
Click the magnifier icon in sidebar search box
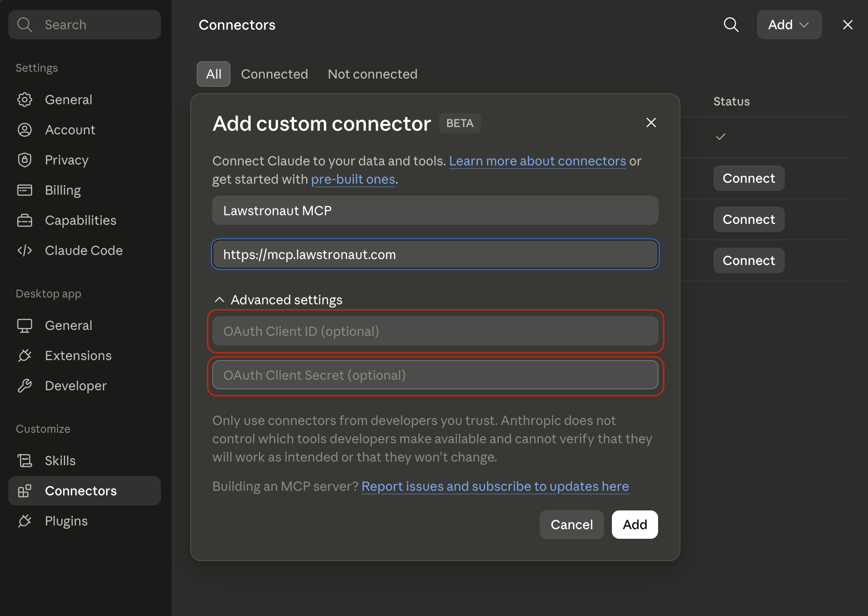click(x=25, y=25)
